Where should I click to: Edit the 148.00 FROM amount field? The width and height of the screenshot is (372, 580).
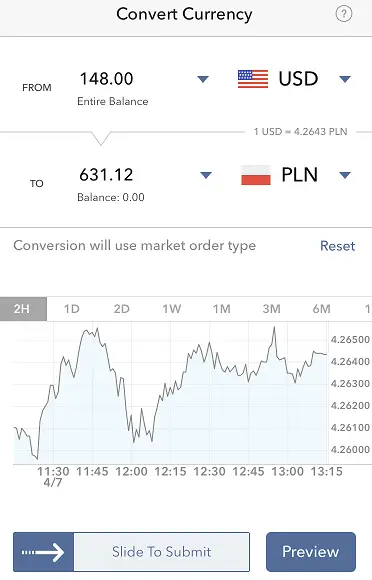tap(106, 79)
